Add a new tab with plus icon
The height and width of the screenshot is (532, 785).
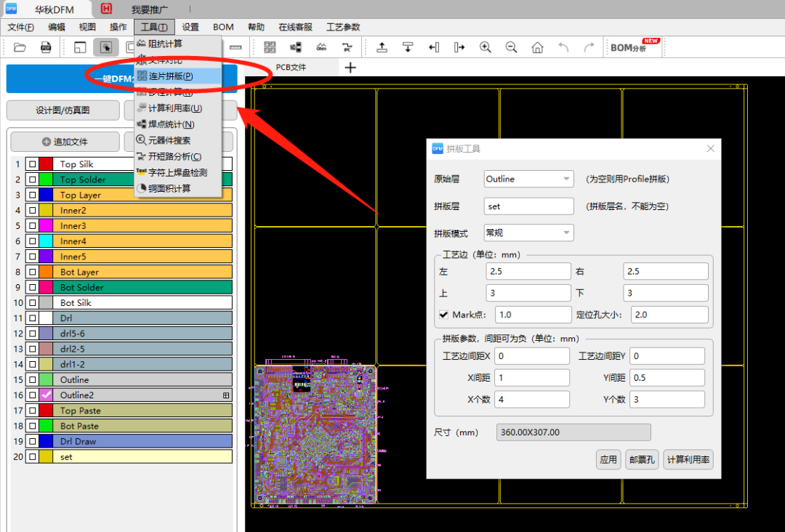(350, 68)
